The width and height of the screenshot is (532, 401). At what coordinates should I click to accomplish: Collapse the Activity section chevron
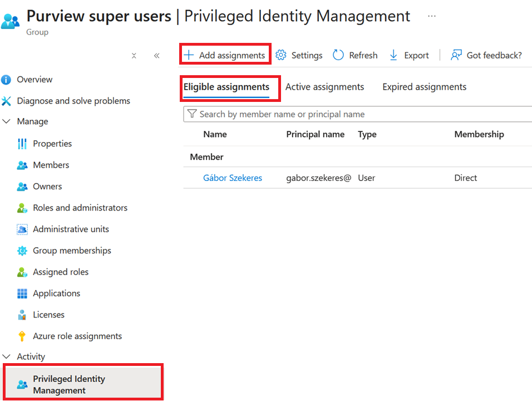pos(6,356)
